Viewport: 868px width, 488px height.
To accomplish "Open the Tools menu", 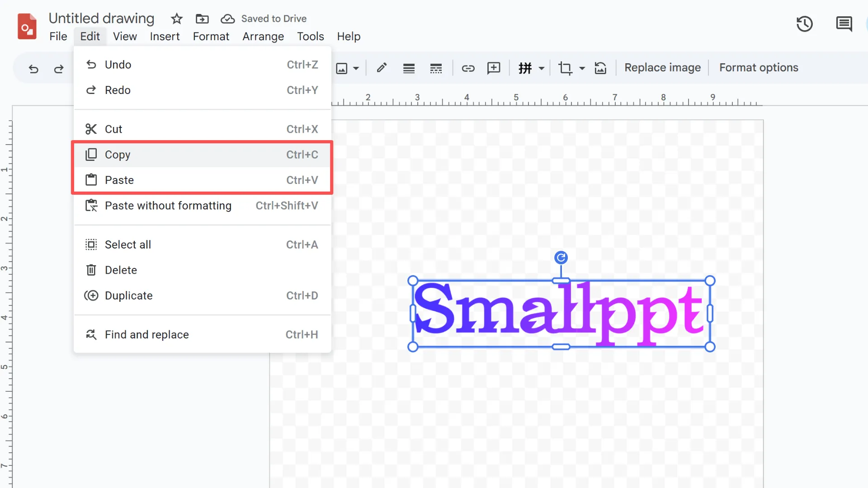I will click(310, 37).
